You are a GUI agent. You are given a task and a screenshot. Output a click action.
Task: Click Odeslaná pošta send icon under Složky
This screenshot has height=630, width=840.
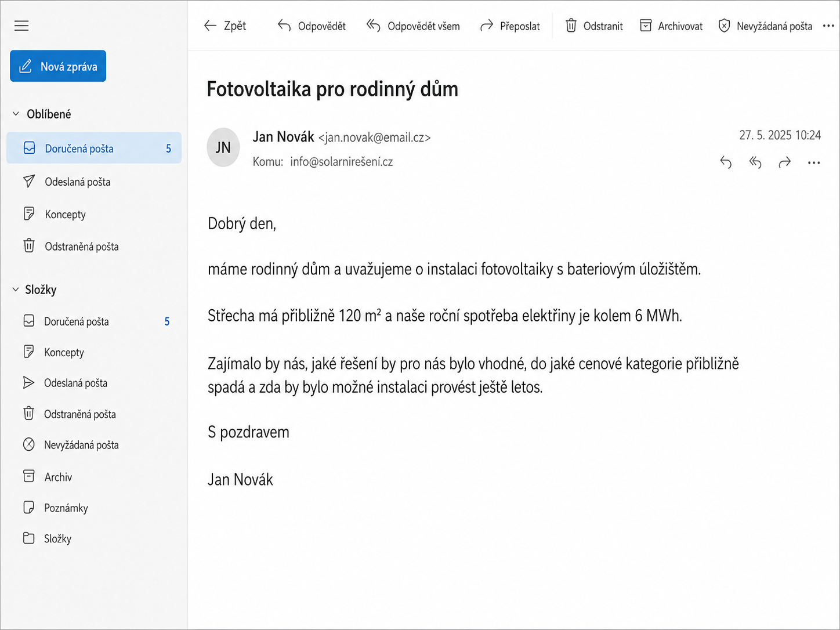[x=29, y=383]
